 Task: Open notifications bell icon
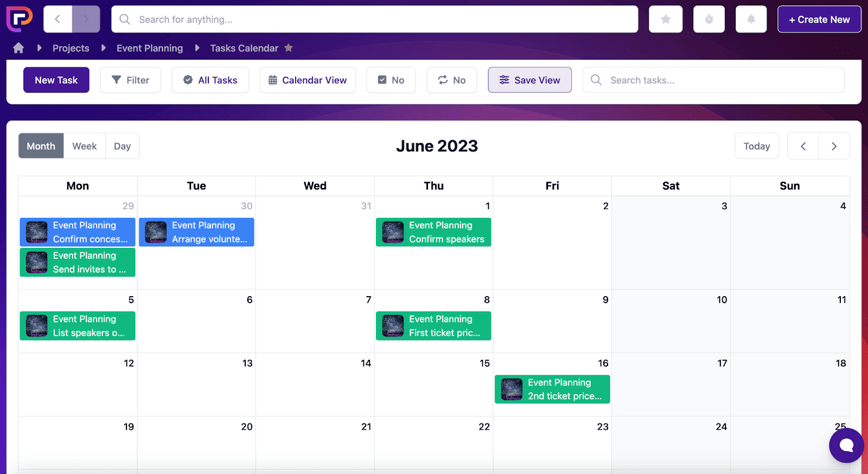click(751, 20)
